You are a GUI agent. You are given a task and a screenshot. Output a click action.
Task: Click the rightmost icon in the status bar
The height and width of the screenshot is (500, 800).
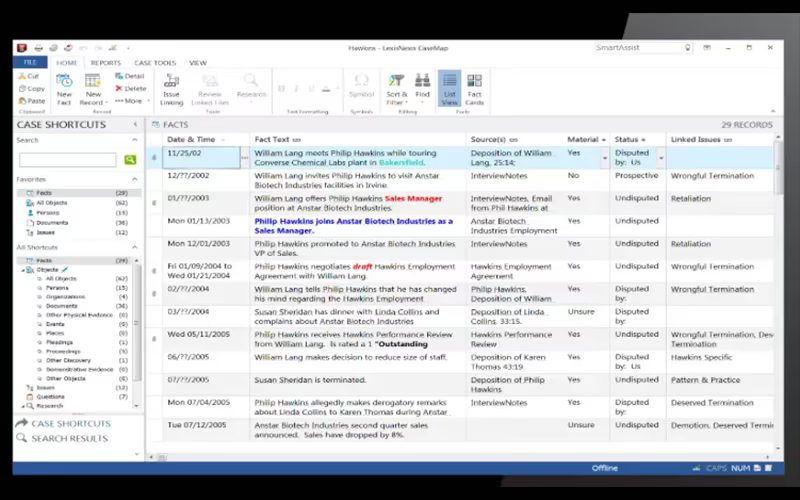[768, 468]
